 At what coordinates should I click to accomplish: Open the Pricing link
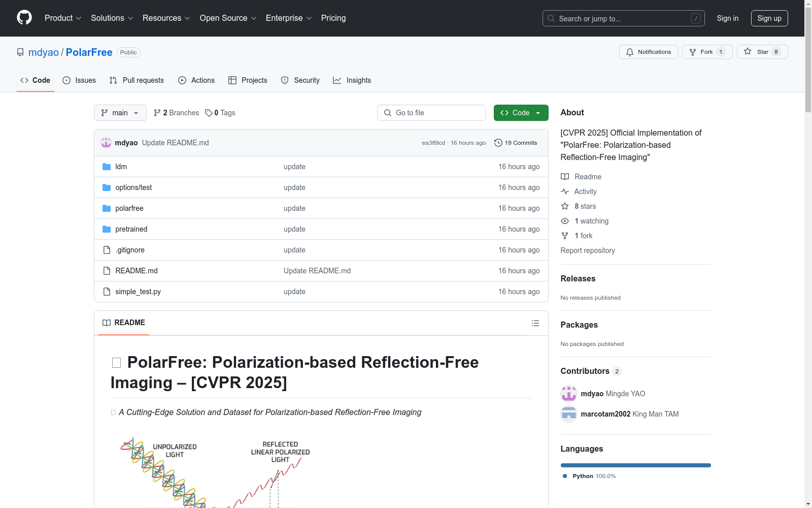coord(333,18)
